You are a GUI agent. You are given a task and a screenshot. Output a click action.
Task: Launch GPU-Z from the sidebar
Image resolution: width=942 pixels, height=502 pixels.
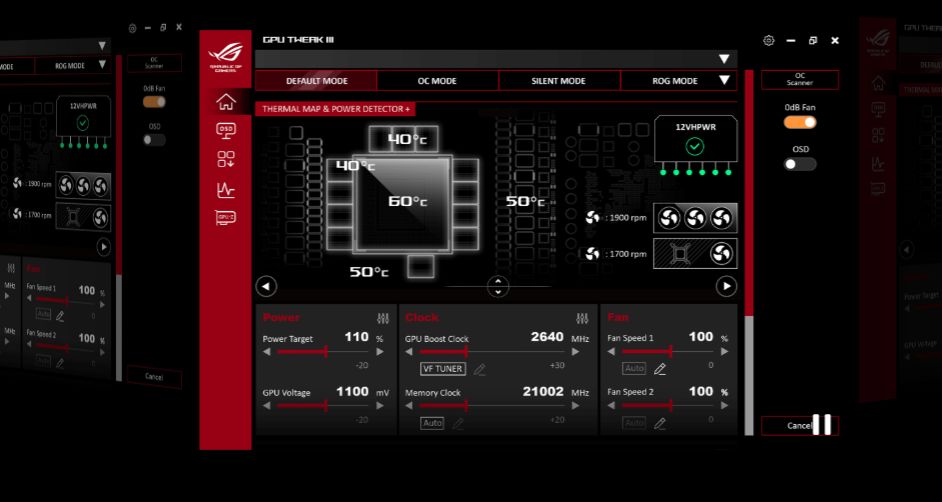[x=226, y=217]
